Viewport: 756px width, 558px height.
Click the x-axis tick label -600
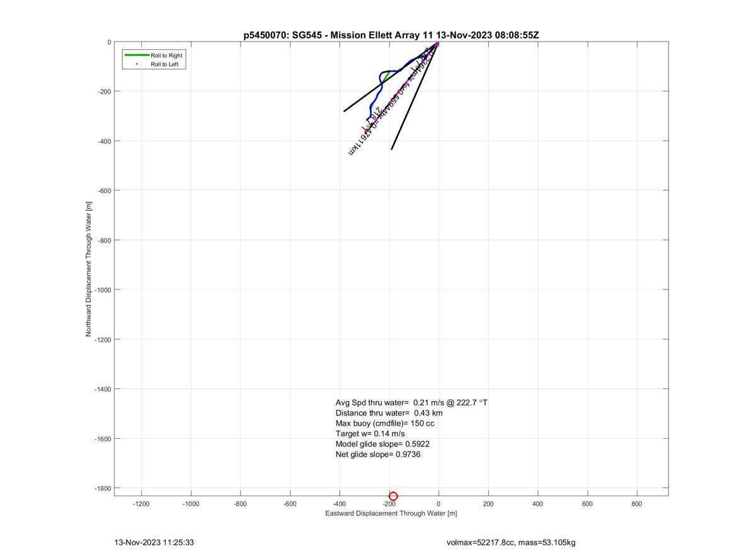(290, 504)
